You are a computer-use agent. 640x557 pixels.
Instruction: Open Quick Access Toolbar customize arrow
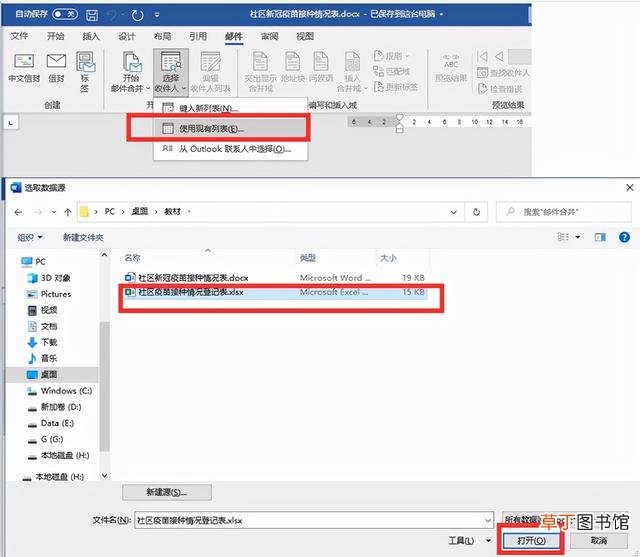pos(157,15)
